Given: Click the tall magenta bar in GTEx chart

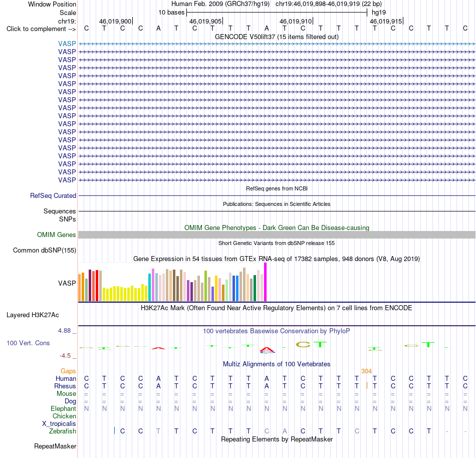Looking at the screenshot, I should coord(266,282).
